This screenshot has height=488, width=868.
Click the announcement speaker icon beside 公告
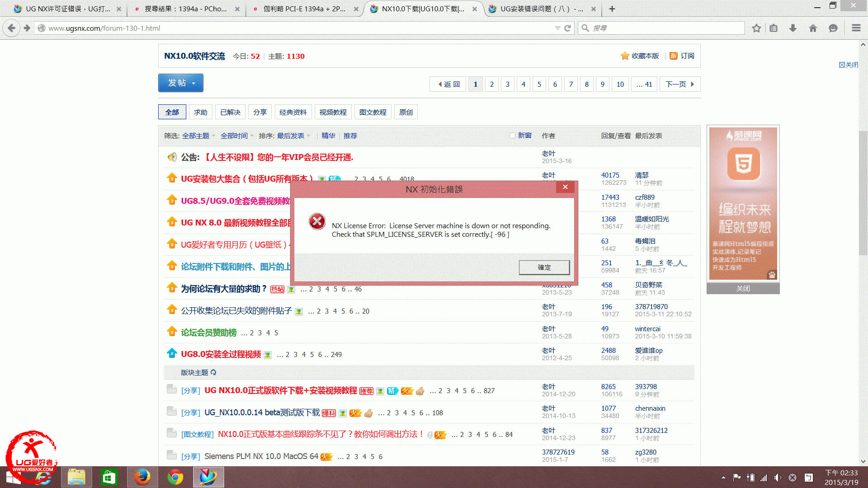point(172,157)
